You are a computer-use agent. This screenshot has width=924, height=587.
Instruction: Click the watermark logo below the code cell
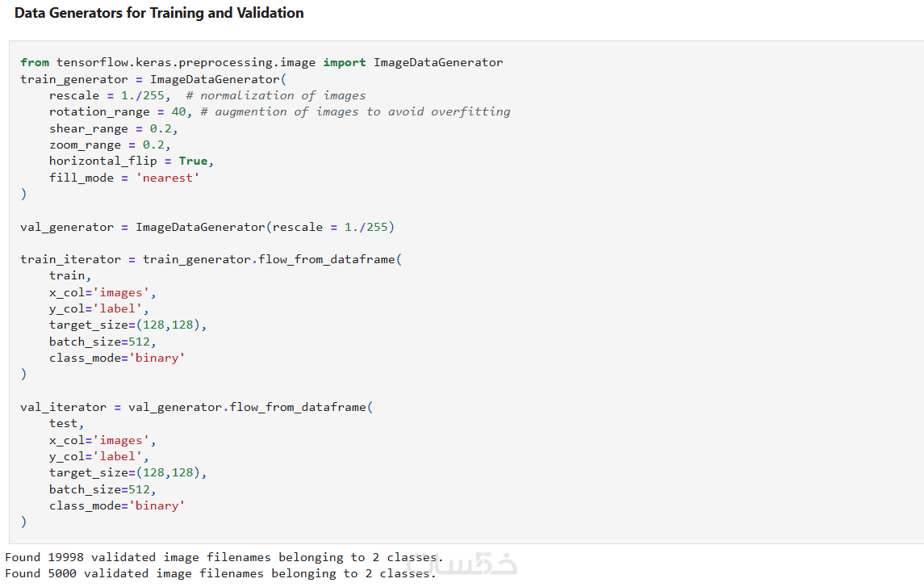pyautogui.click(x=484, y=564)
